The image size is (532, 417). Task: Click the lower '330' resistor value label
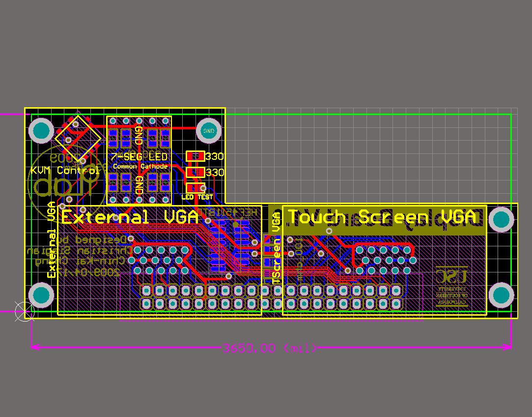point(215,173)
